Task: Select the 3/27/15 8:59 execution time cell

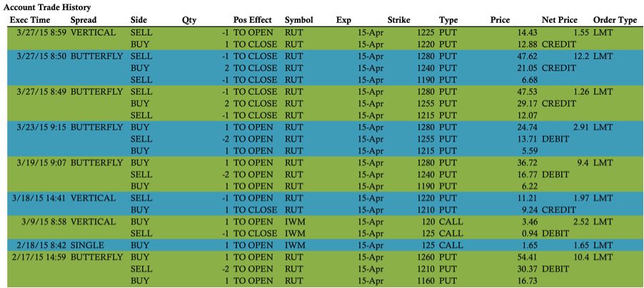Action: click(43, 32)
